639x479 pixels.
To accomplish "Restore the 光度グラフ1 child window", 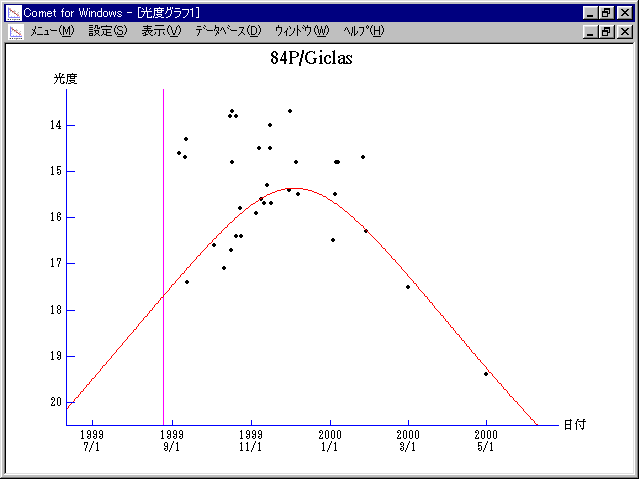I will click(x=606, y=31).
